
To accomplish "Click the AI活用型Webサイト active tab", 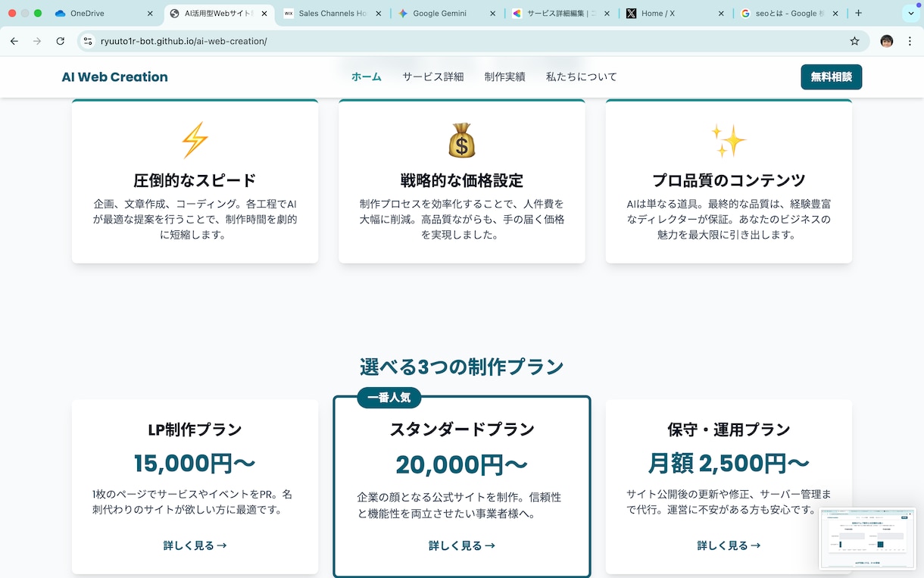I will click(219, 14).
